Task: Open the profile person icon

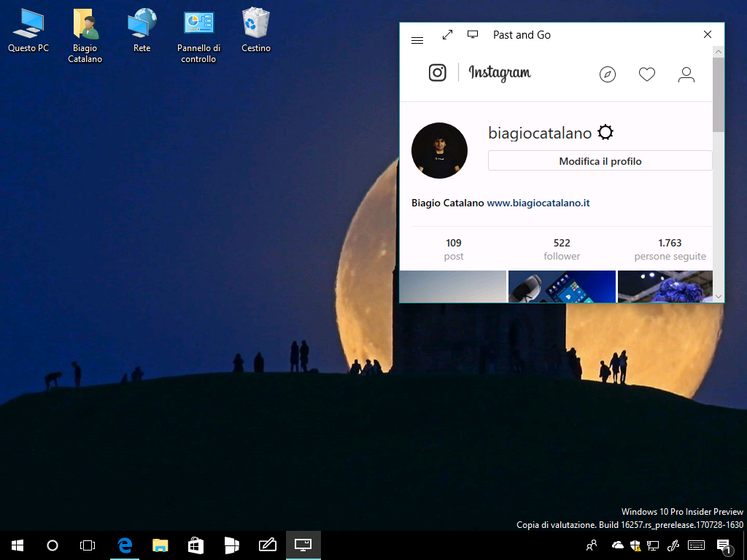Action: pyautogui.click(x=686, y=74)
